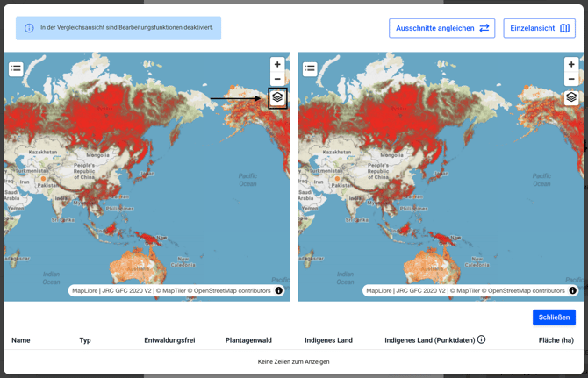Sort by Fläche (ha) column
Viewport: 588px width, 378px height.
coord(556,340)
